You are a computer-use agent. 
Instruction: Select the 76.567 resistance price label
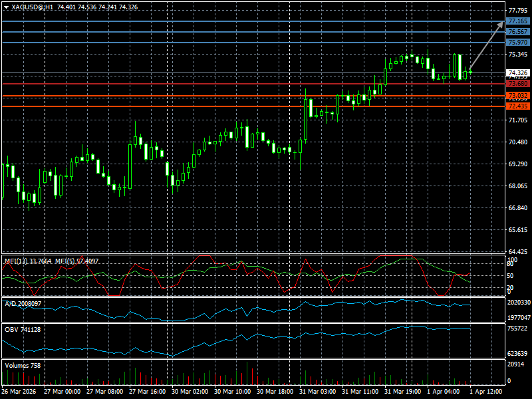tap(517, 32)
